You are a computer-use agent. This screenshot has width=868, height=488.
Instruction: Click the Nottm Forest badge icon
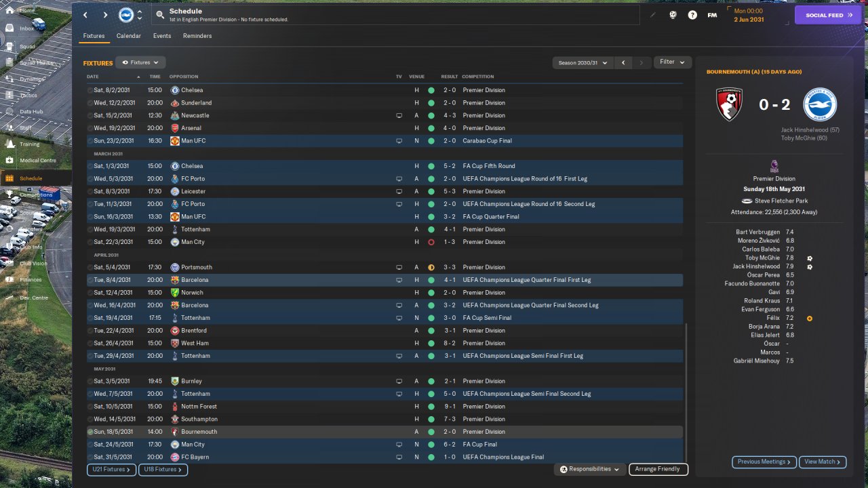point(175,407)
